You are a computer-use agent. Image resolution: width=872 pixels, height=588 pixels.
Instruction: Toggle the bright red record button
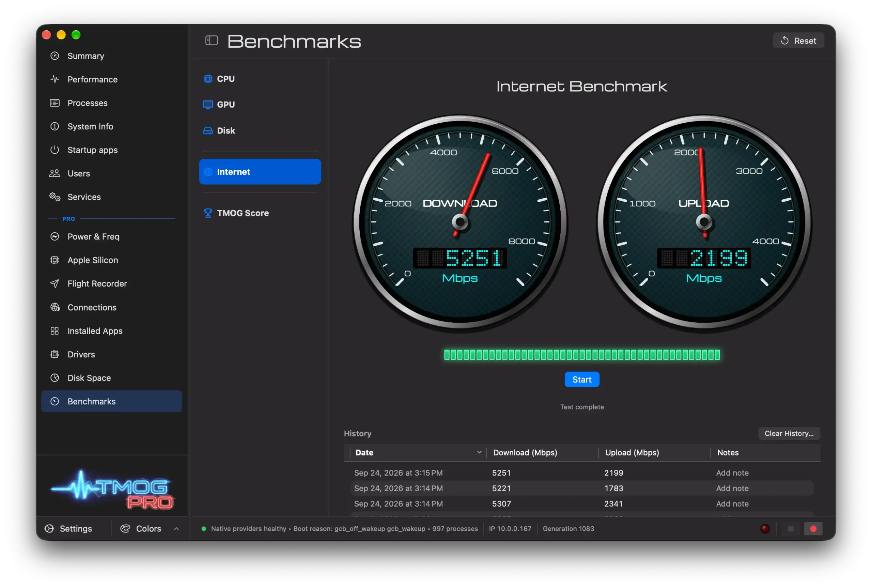[813, 529]
